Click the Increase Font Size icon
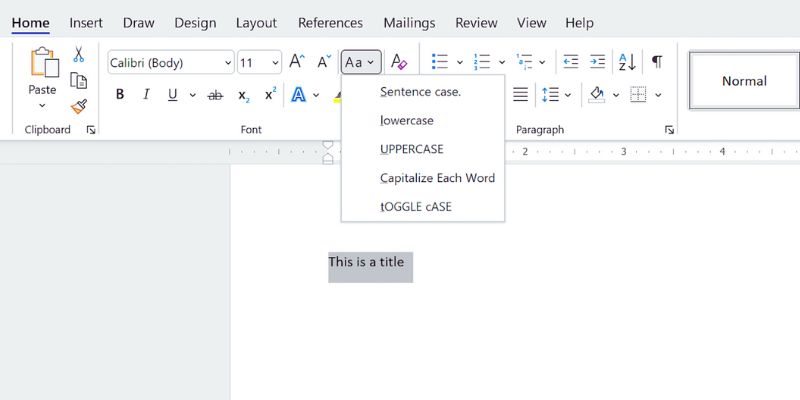Image resolution: width=800 pixels, height=400 pixels. (297, 62)
